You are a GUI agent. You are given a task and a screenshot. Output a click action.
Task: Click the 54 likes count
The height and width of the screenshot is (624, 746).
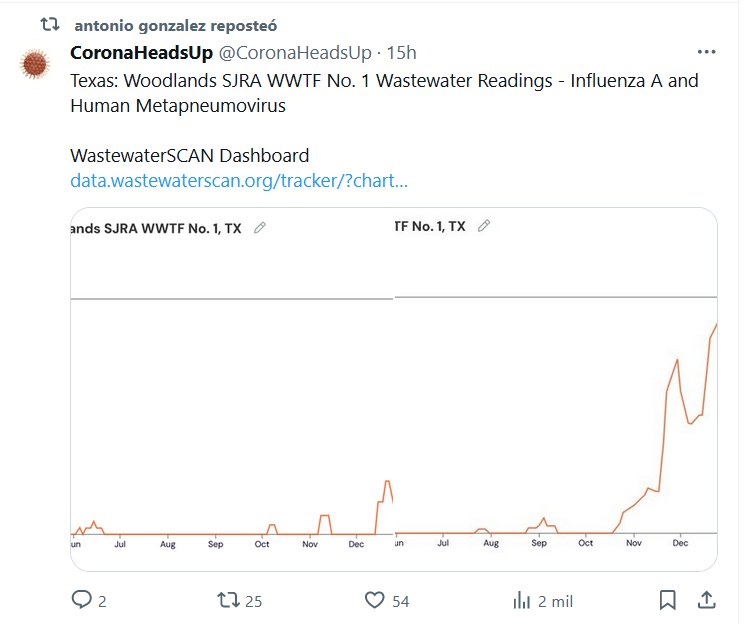[400, 601]
